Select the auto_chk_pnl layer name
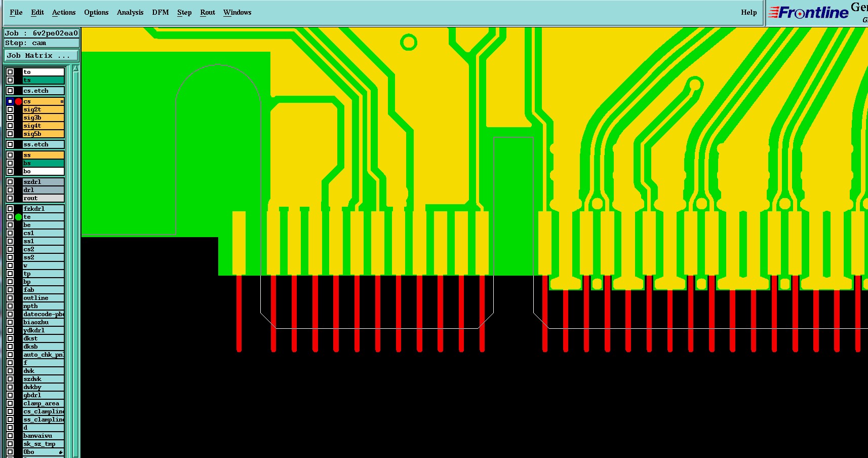Screen dimensions: 868x458 coord(44,355)
